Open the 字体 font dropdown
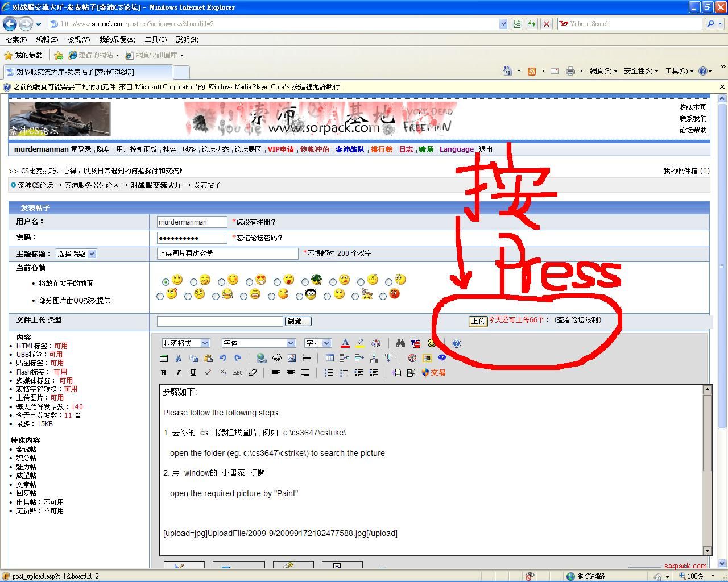This screenshot has height=582, width=728. pyautogui.click(x=259, y=343)
